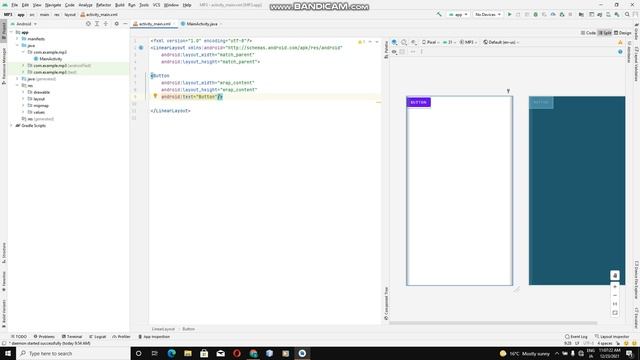The image size is (640, 360).
Task: Toggle the Resource Manager side panel
Action: coord(4,66)
